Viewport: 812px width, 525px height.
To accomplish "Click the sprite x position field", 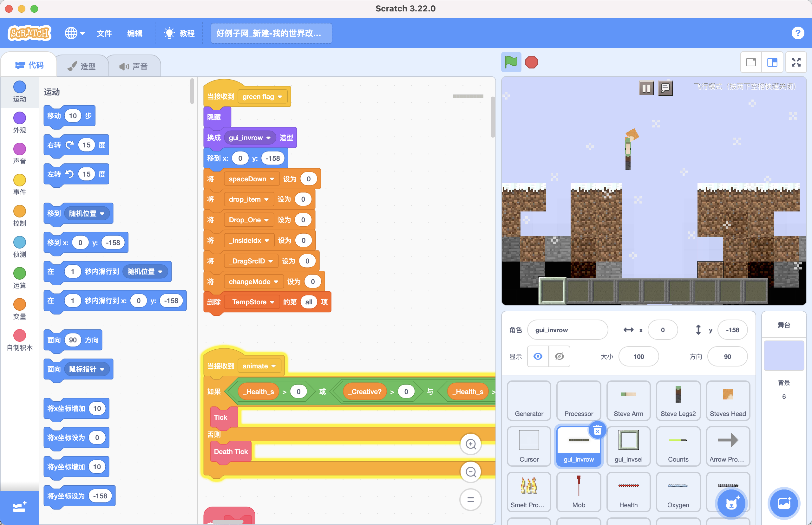I will coord(663,330).
